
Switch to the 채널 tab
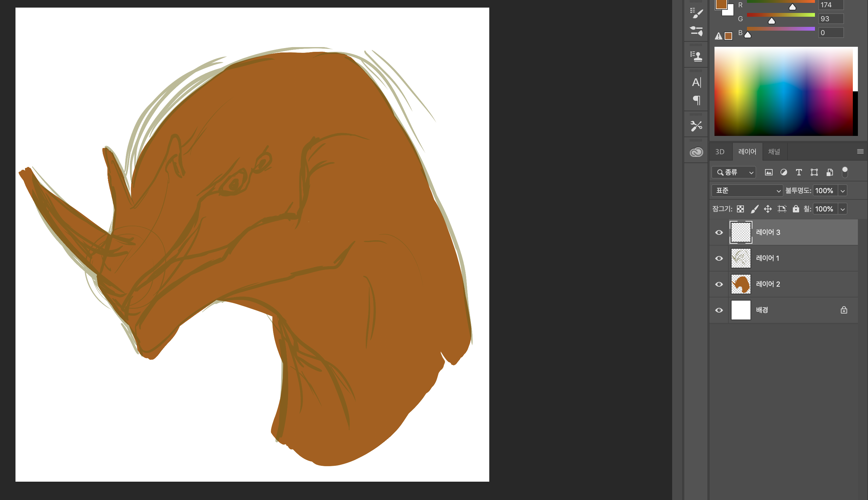(774, 152)
